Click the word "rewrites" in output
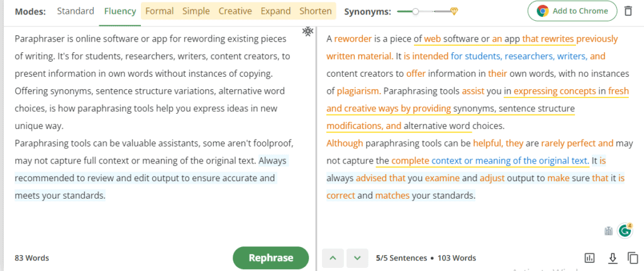The image size is (644, 271). [557, 39]
